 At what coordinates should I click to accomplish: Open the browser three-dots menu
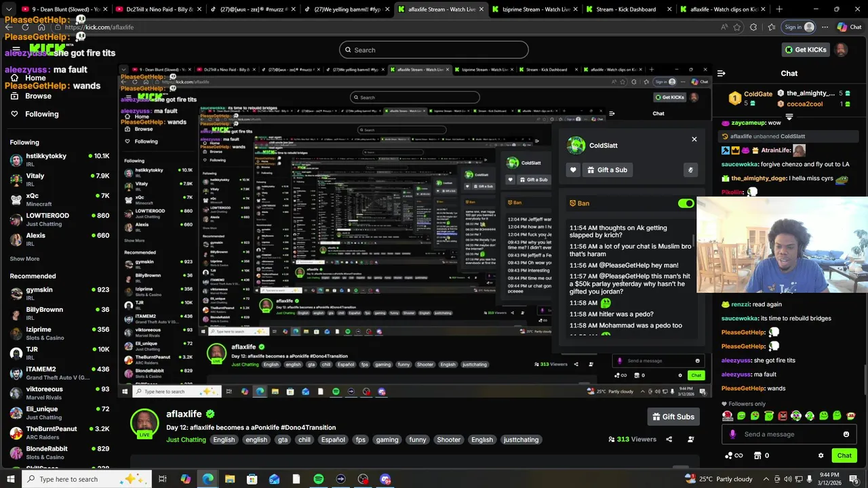point(825,27)
